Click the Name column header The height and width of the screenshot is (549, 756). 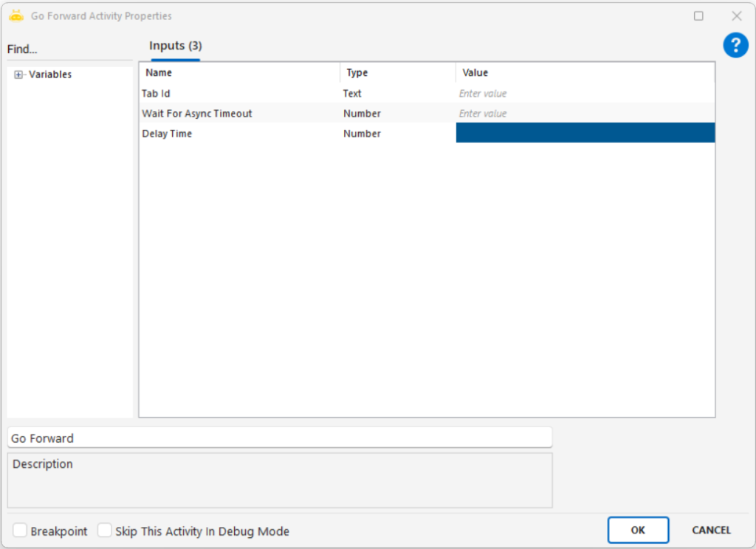[x=159, y=72]
